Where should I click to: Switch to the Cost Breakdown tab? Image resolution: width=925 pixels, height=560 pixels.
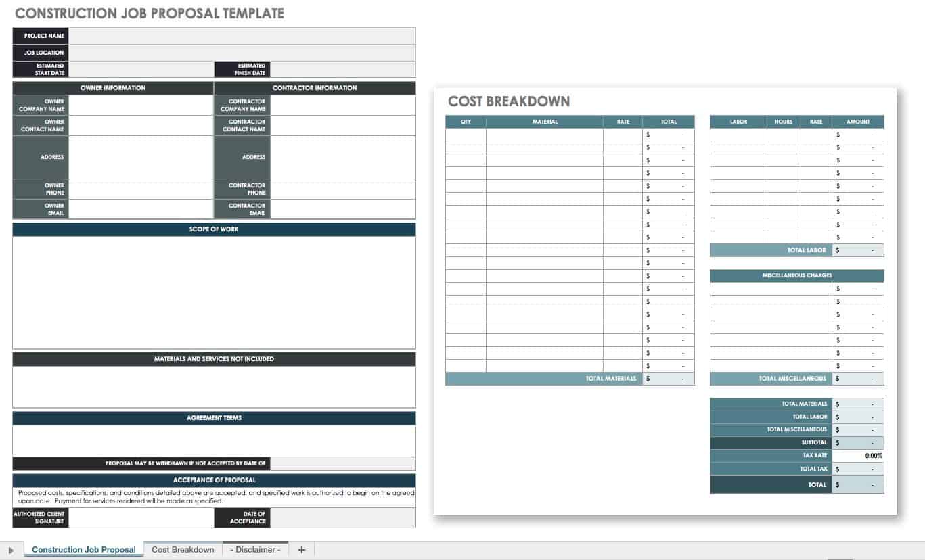(183, 550)
